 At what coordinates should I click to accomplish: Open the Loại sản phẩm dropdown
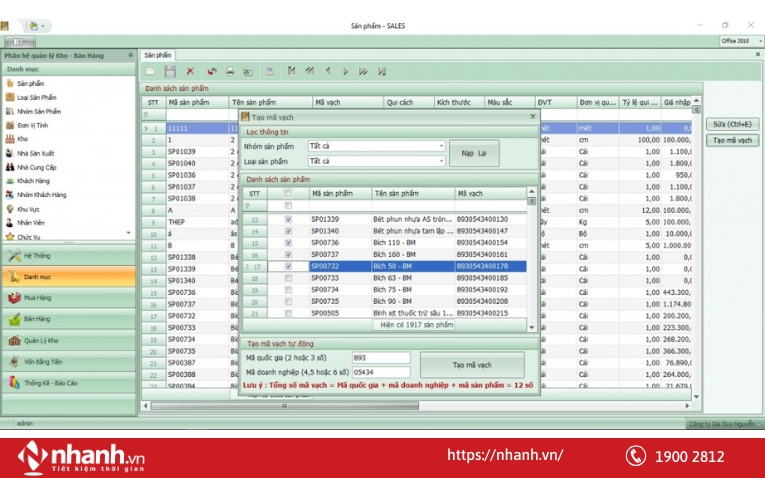441,161
